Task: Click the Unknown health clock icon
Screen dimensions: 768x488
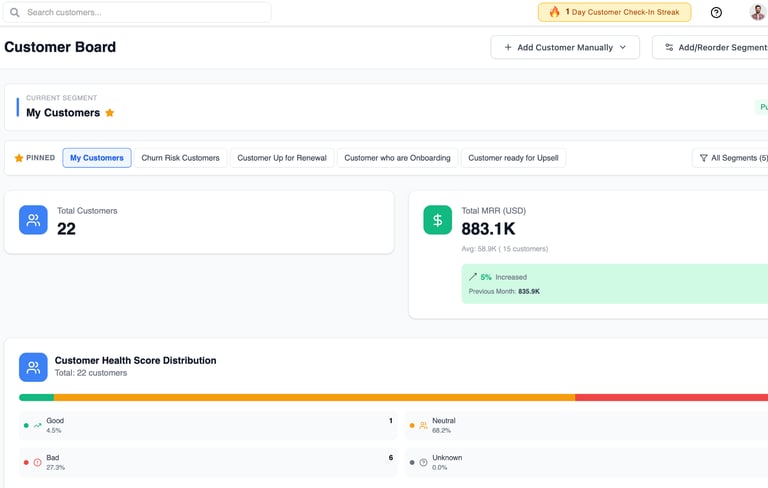Action: 423,463
